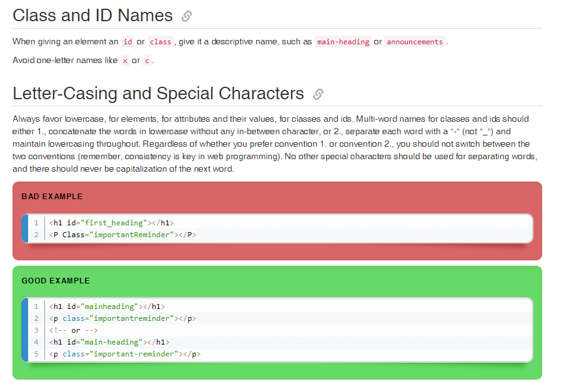Screen dimensions: 564x392
Task: Click the GOOD EXAMPLE label
Action: [56, 280]
